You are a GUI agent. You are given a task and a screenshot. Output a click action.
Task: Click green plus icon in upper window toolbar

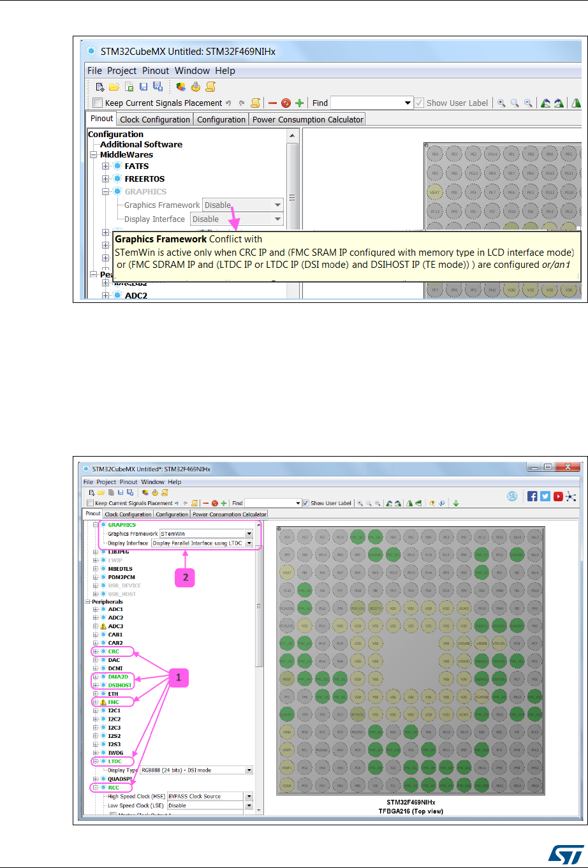[299, 103]
